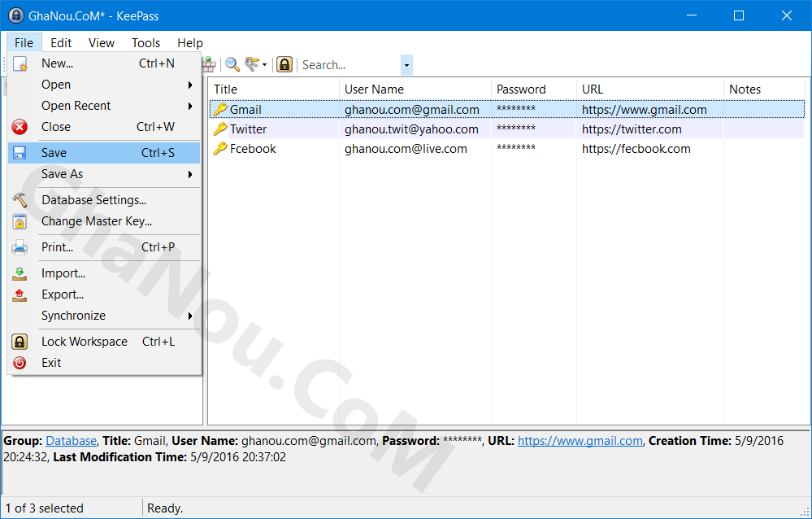The height and width of the screenshot is (519, 812).
Task: Select Change Master Key... menu entry
Action: pyautogui.click(x=104, y=221)
